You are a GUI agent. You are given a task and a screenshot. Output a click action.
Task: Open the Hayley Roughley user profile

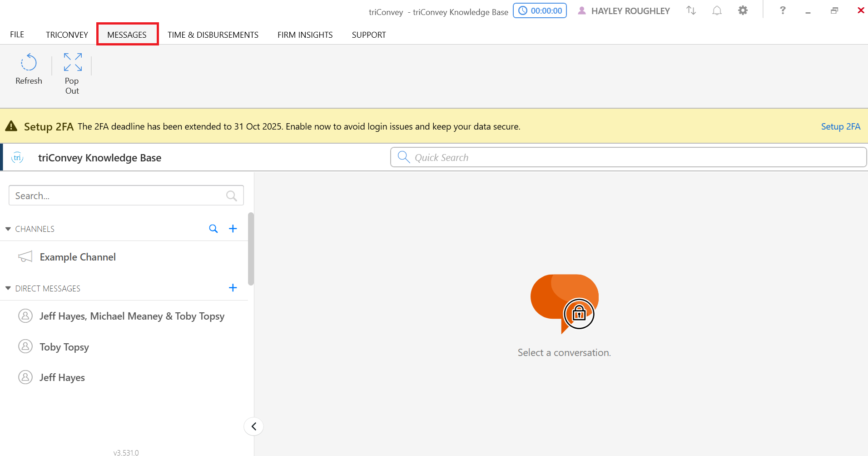pyautogui.click(x=624, y=11)
